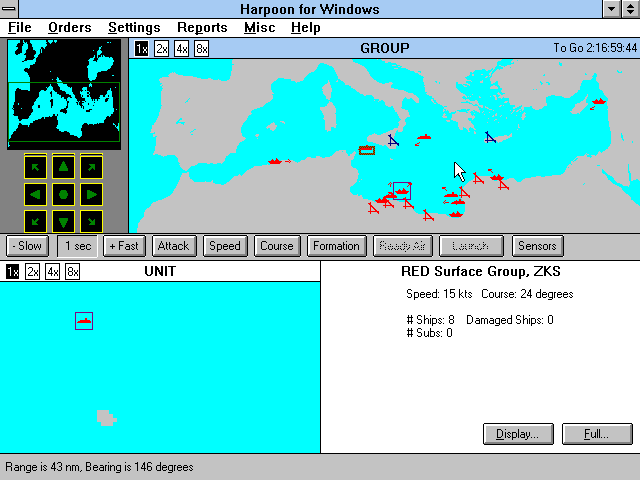Center the map with the round button

click(x=63, y=194)
